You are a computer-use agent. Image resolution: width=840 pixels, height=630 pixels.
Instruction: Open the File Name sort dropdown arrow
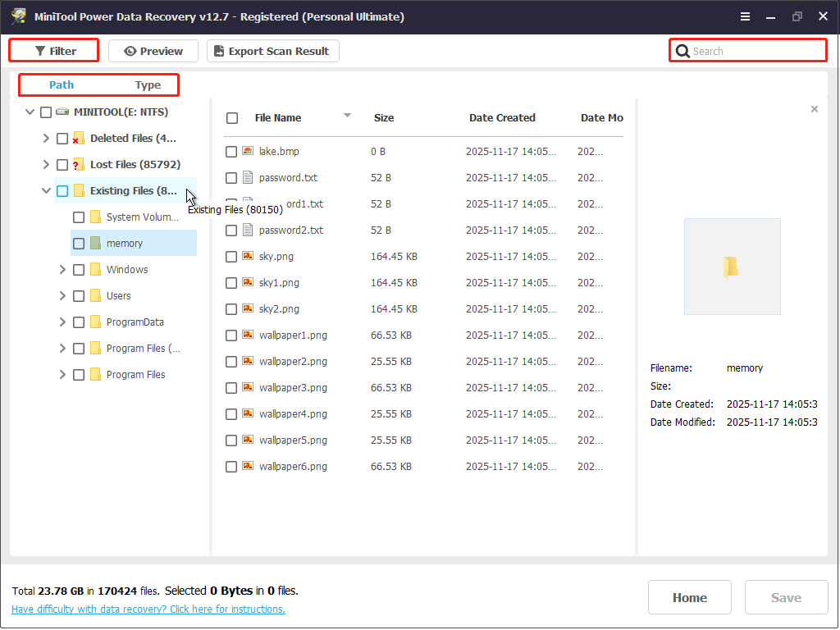click(x=347, y=116)
